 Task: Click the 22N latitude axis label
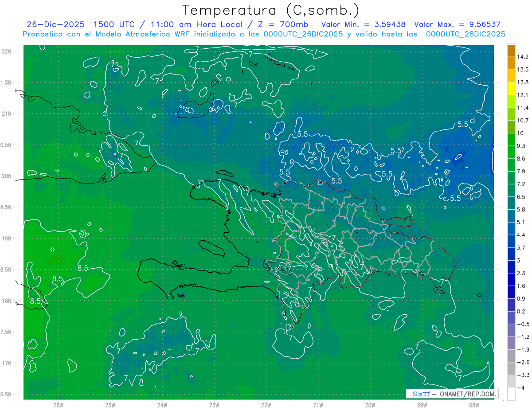7,51
